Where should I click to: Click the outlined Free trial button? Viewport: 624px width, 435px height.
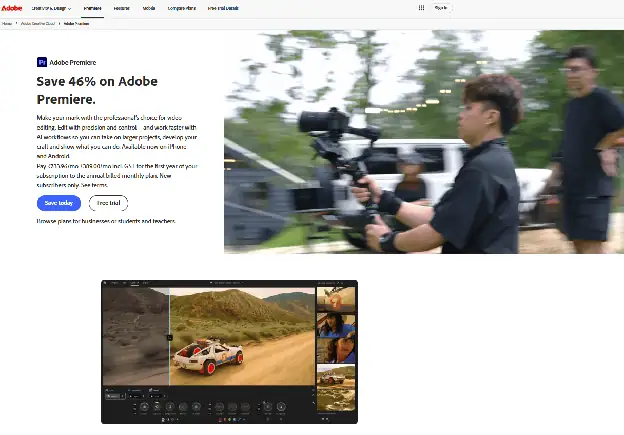pos(108,203)
